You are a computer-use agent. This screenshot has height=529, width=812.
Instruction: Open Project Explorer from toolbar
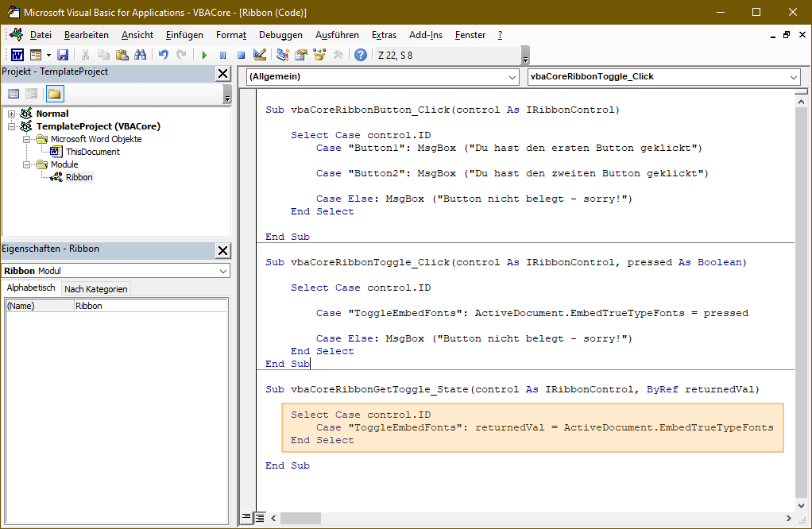click(x=283, y=55)
